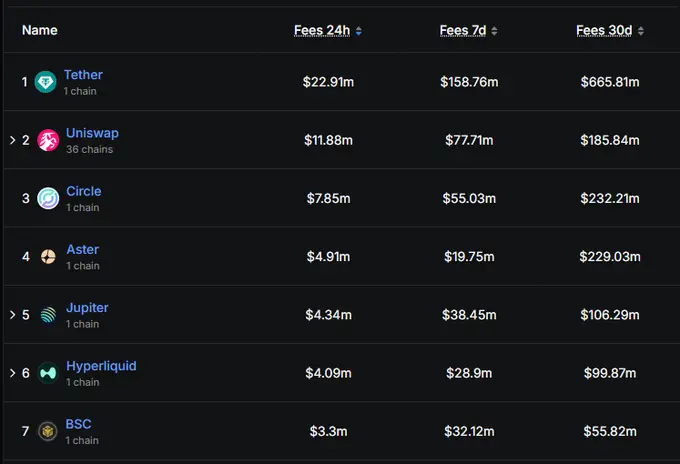Open the Jupiter protocol link
Screen dimensions: 680x464
point(87,307)
